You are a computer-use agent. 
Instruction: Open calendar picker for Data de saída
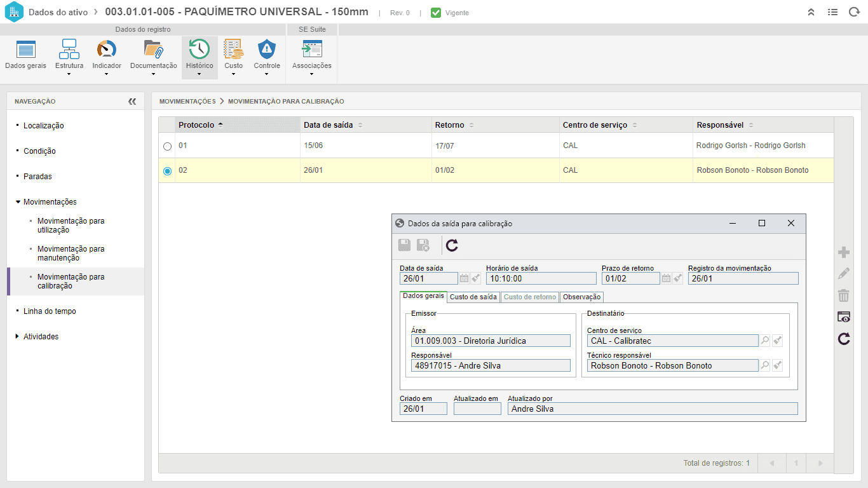pyautogui.click(x=464, y=278)
